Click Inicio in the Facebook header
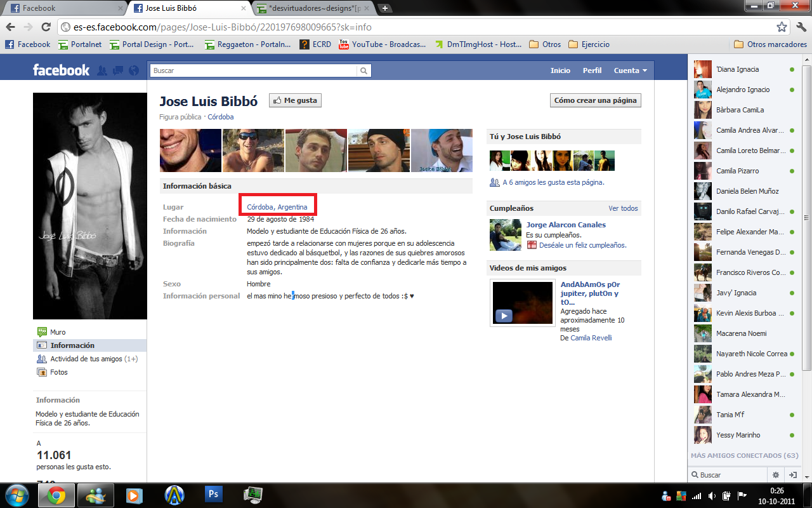Viewport: 812px width, 508px height. (x=560, y=70)
